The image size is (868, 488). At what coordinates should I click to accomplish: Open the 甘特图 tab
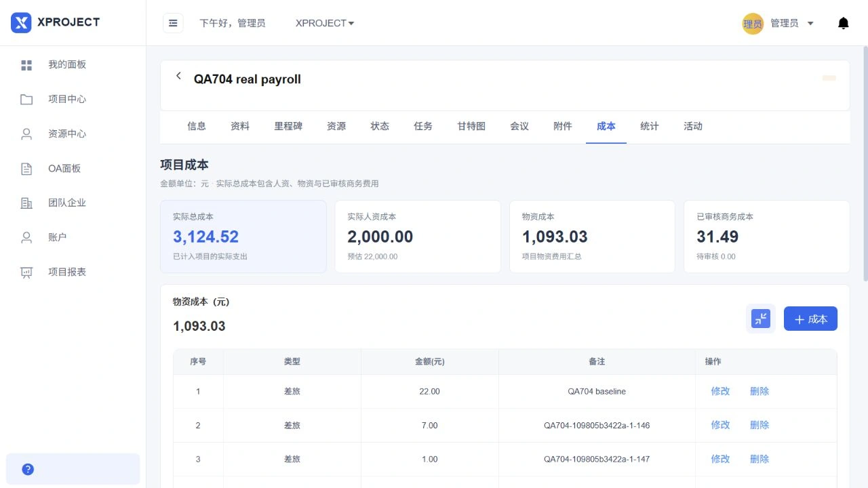tap(471, 126)
